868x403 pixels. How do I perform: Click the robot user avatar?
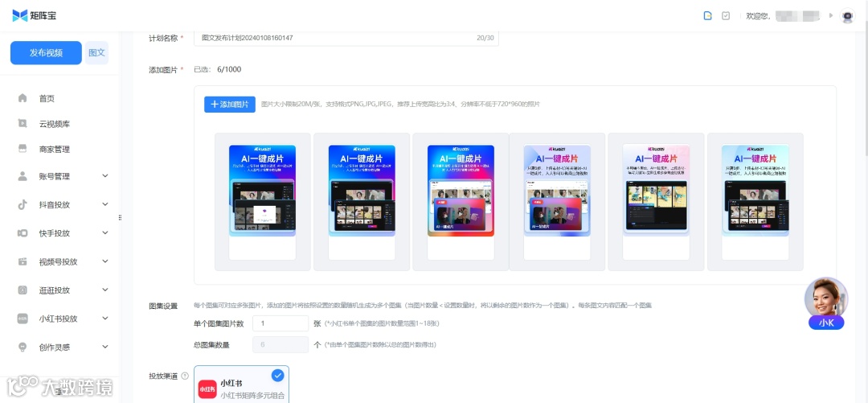(848, 15)
